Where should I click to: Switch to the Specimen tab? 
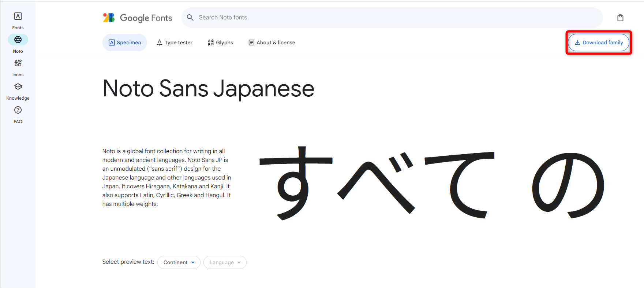pos(125,43)
